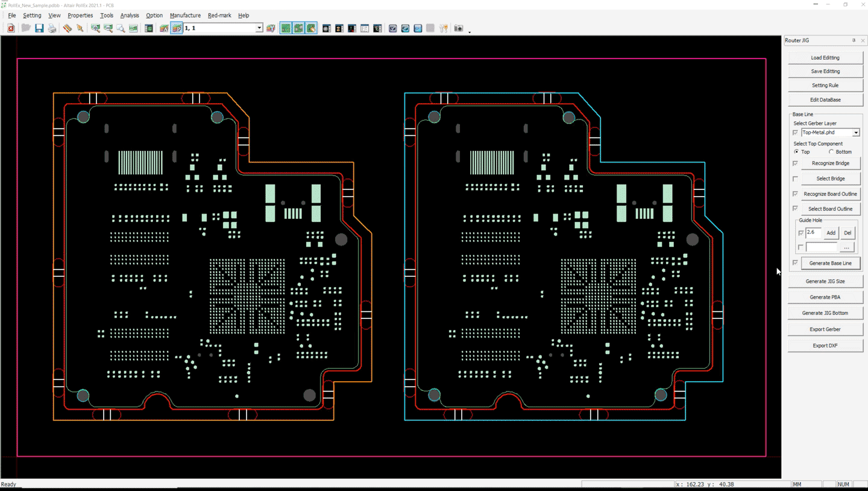Viewport: 868px width, 491px height.
Task: Toggle checkbox beside Select Gerber Layer dropdown
Action: 795,133
